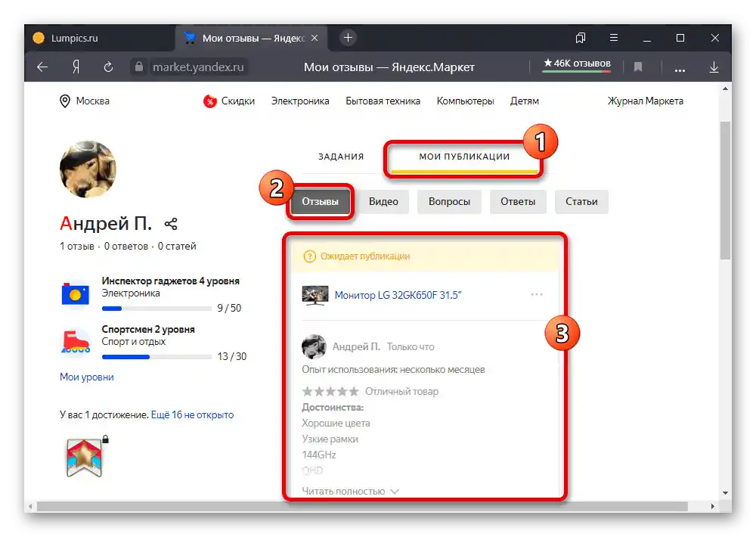Click the Только что timestamp
756x537 pixels.
pos(411,346)
